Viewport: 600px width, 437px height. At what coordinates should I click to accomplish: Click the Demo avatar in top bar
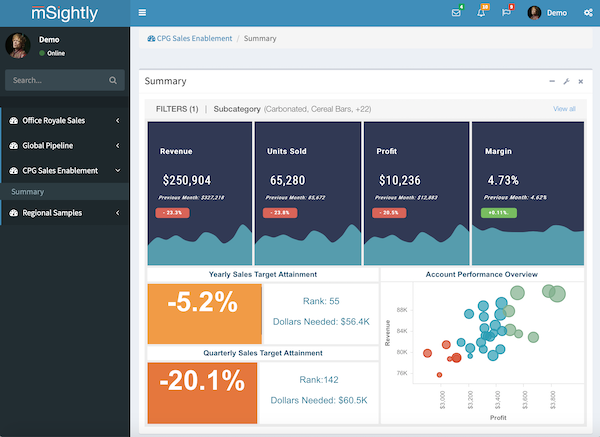click(x=534, y=13)
